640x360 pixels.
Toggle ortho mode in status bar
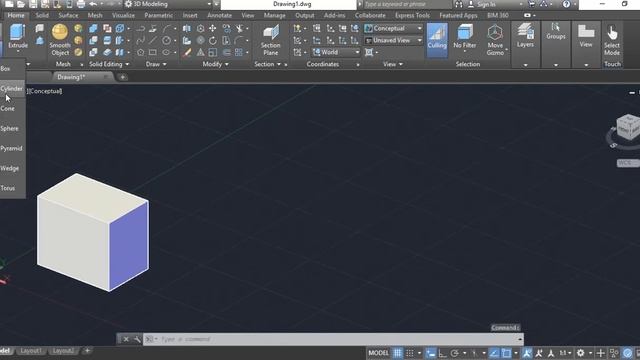click(442, 353)
